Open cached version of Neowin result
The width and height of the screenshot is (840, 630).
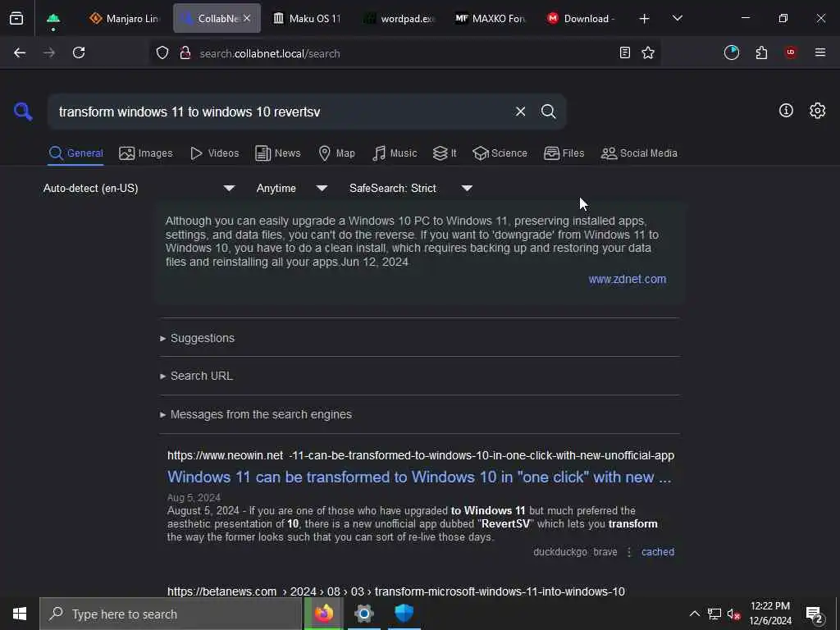(658, 552)
